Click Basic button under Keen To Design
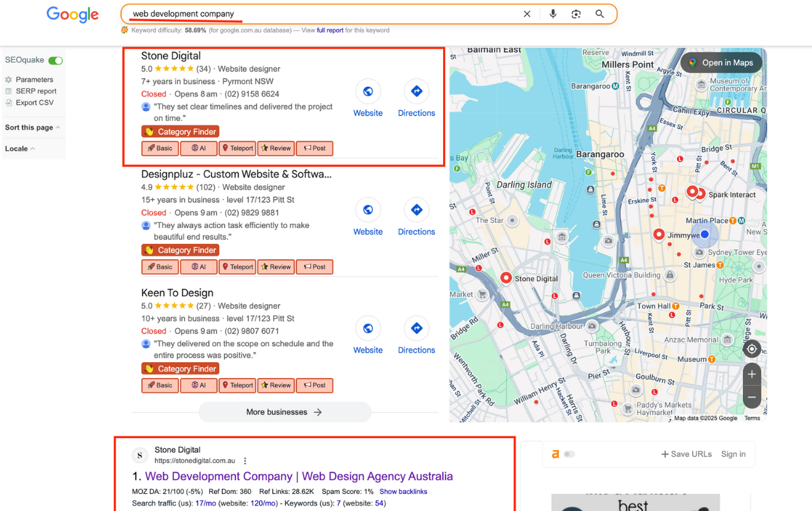This screenshot has width=812, height=511. (x=160, y=385)
